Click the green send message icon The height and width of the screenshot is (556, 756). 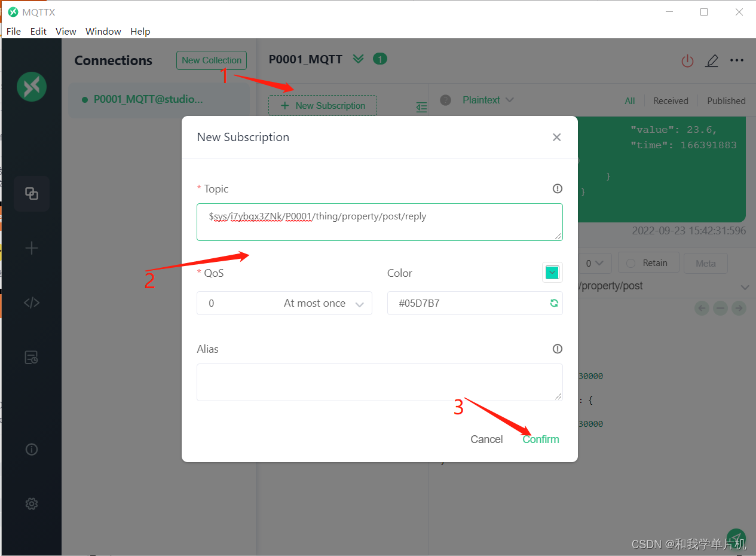click(736, 537)
